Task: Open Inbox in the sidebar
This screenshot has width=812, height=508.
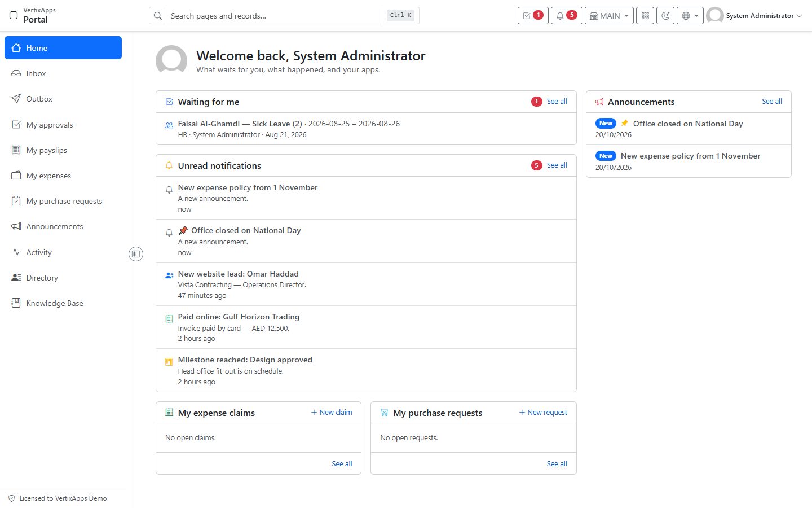Action: coord(63,73)
